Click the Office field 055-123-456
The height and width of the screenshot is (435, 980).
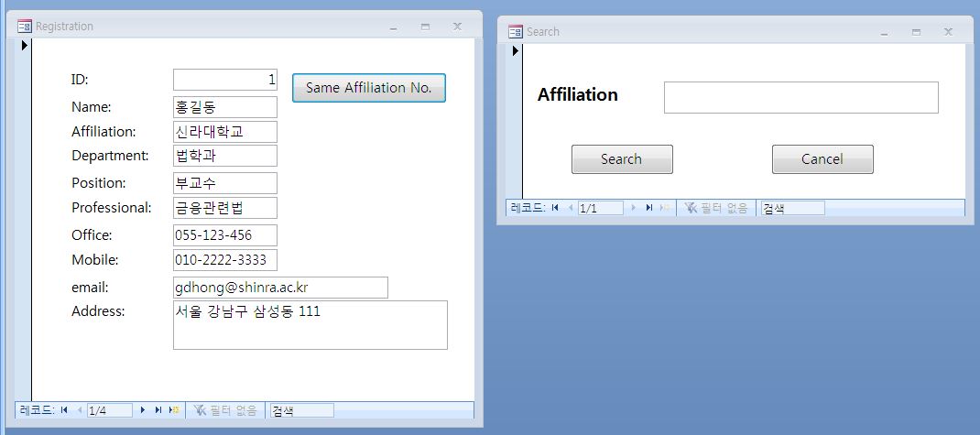click(x=225, y=235)
